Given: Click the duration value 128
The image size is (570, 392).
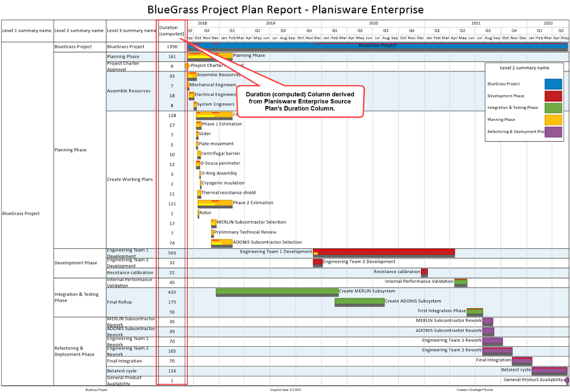Looking at the screenshot, I should tap(172, 115).
